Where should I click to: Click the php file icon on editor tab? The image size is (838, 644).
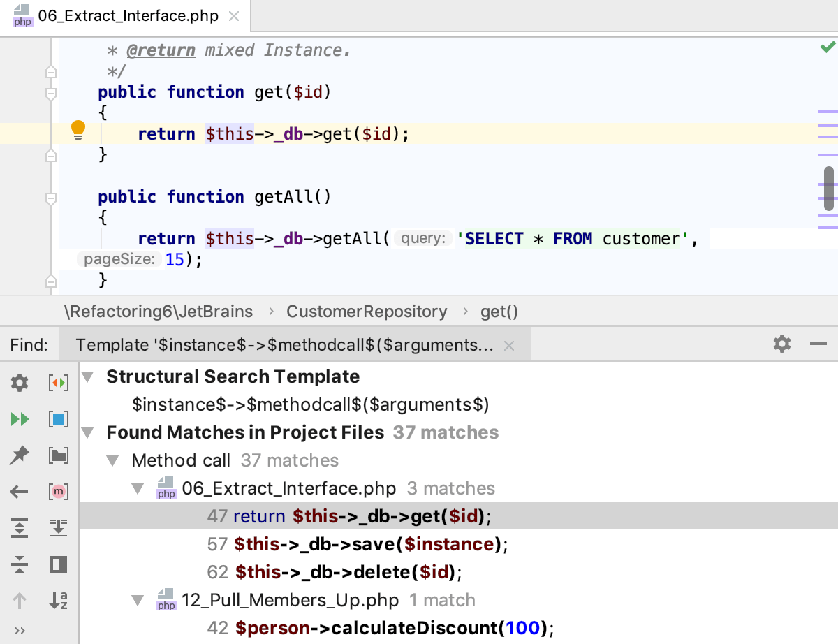pyautogui.click(x=23, y=15)
